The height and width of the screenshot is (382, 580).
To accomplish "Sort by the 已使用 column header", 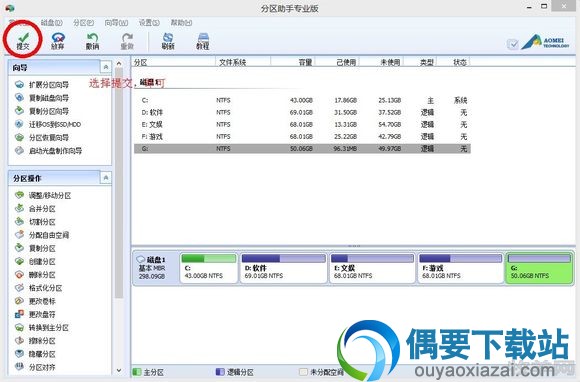I will coord(337,62).
